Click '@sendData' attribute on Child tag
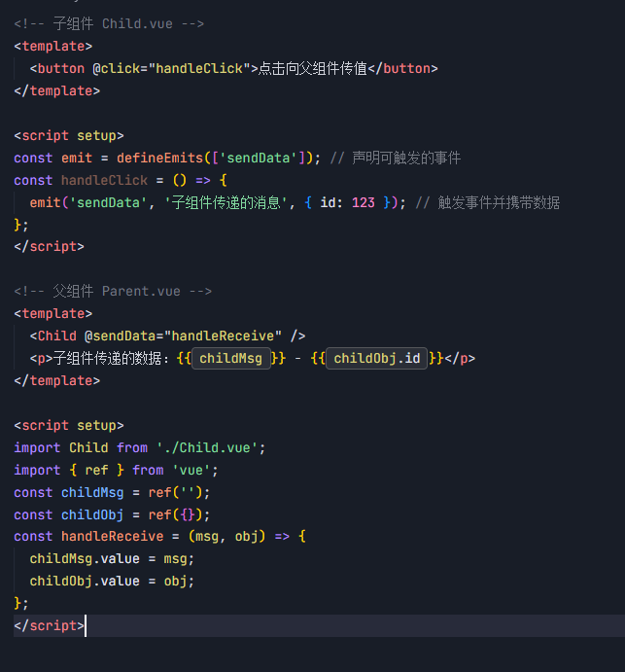 point(120,336)
